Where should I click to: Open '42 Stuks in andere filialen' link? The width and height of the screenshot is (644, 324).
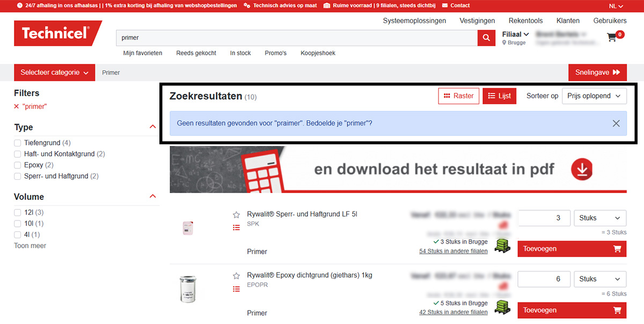(453, 312)
